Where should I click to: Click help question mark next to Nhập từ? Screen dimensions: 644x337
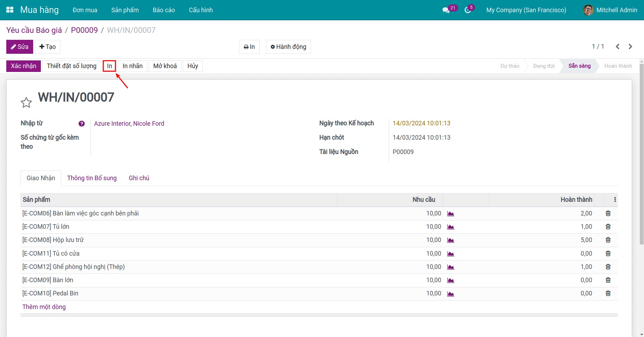tap(82, 124)
